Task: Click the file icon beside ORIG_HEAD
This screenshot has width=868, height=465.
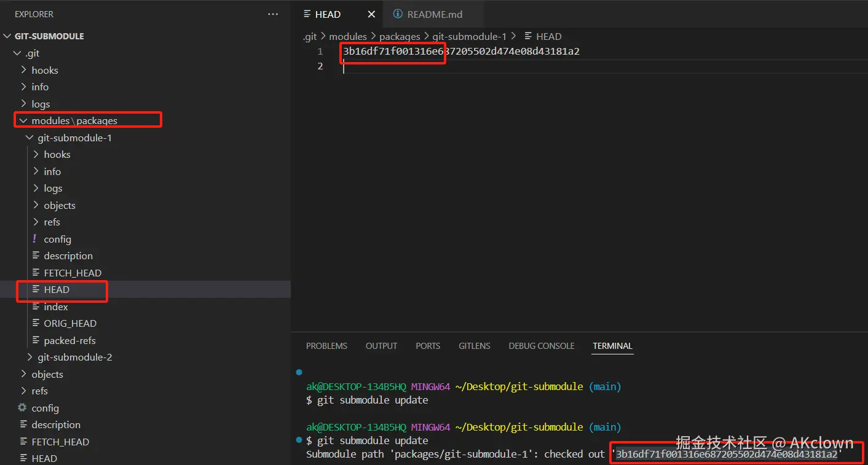Action: [36, 323]
